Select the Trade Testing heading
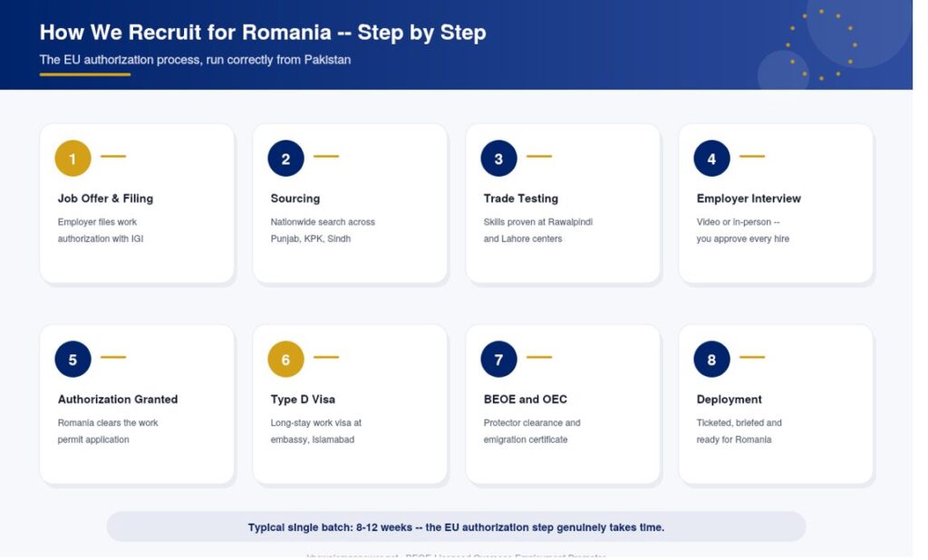 pos(521,198)
